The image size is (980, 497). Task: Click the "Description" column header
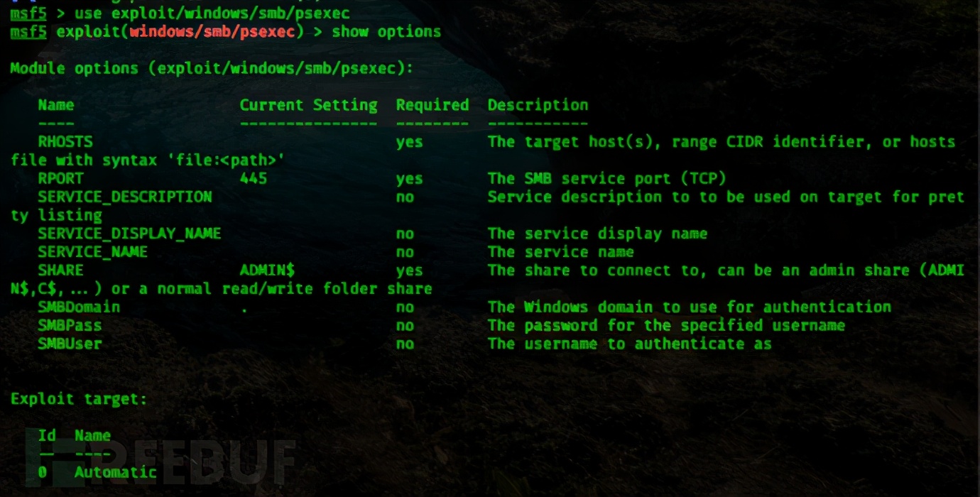(538, 105)
